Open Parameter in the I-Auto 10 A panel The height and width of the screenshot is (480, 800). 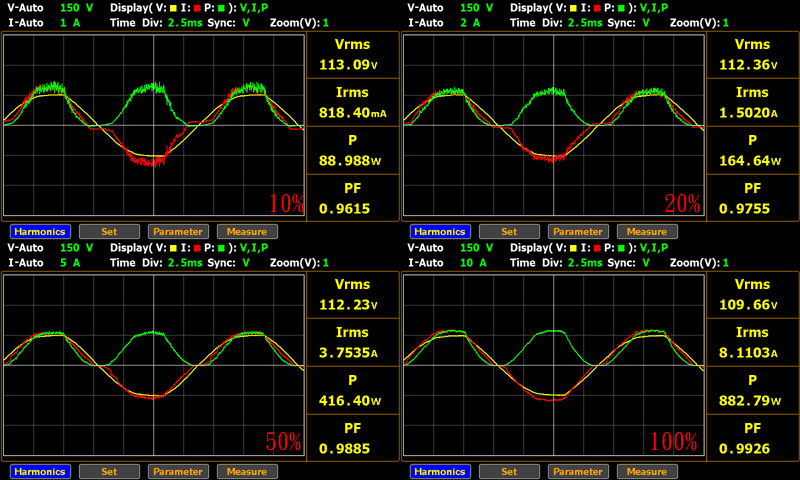[578, 471]
